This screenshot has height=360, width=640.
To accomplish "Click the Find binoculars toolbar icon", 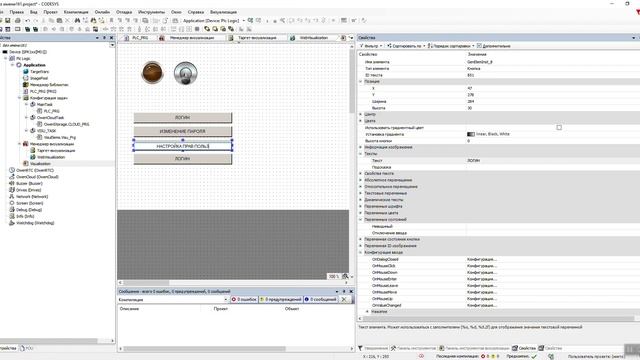I will coord(77,20).
